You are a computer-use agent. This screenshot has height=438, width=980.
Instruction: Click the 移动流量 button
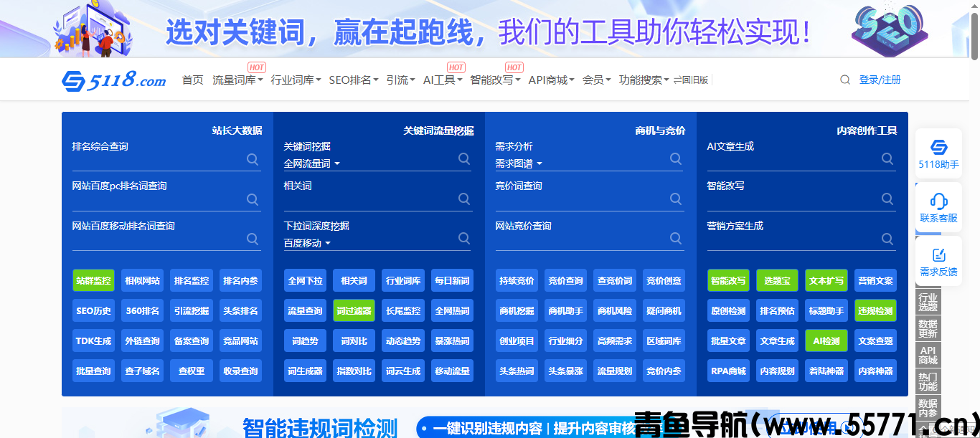[452, 371]
